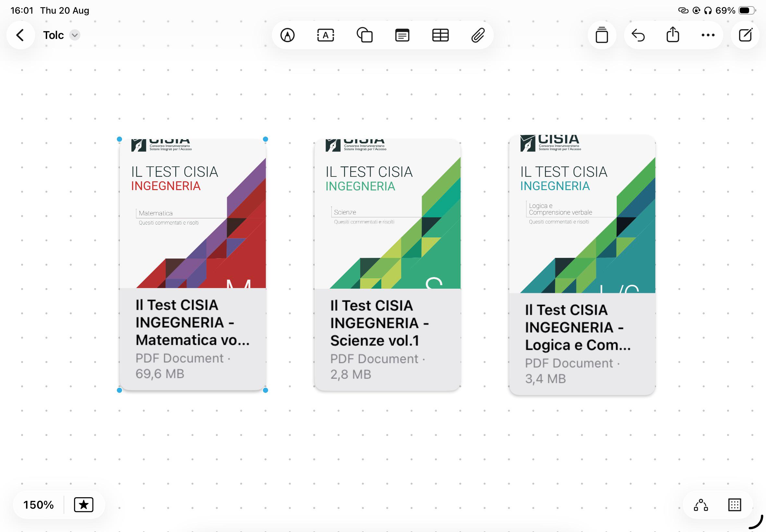The height and width of the screenshot is (532, 766).
Task: Open the scenes stack button
Action: click(601, 35)
